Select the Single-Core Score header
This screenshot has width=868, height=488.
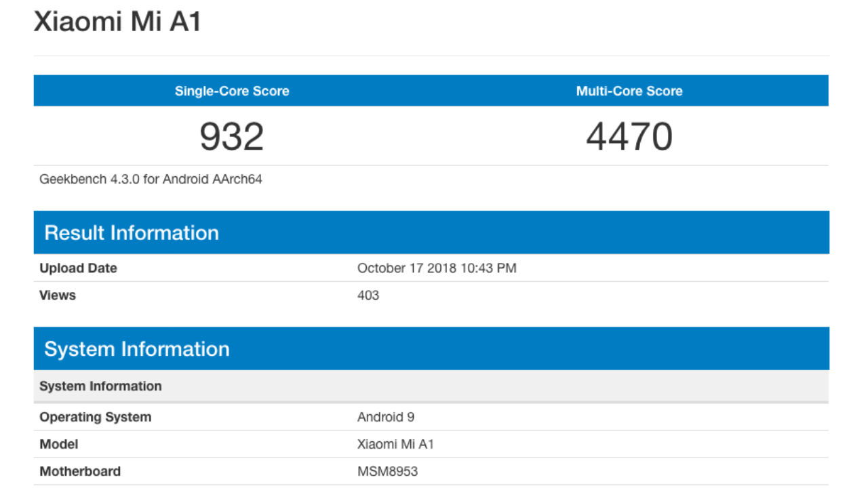(x=232, y=91)
